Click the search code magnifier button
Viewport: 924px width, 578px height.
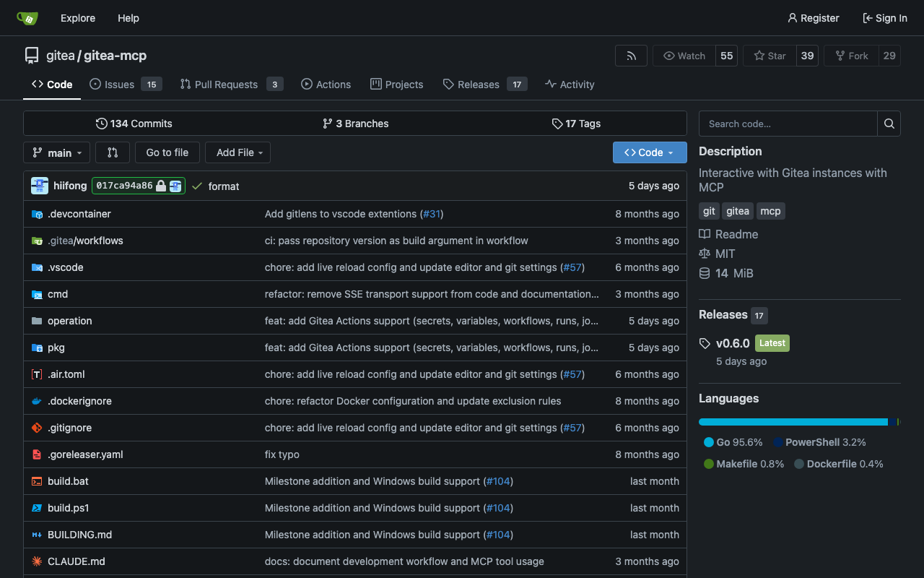point(889,124)
